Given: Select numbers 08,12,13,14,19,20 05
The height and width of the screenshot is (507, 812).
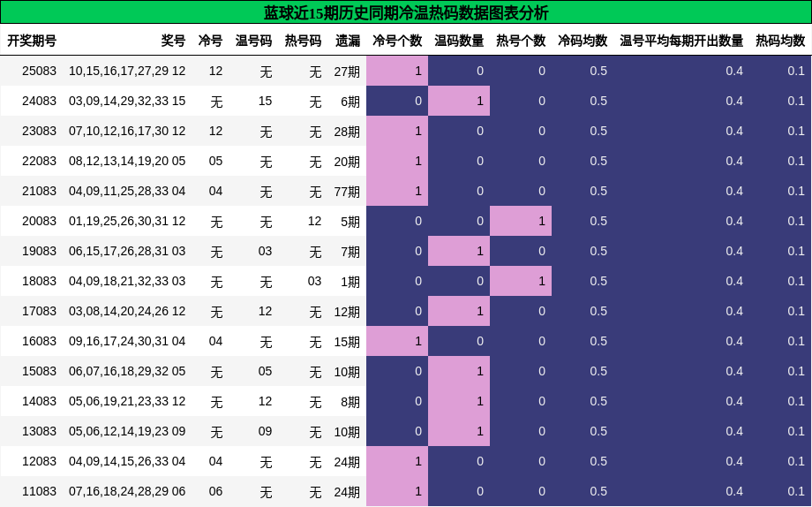Looking at the screenshot, I should [x=127, y=162].
